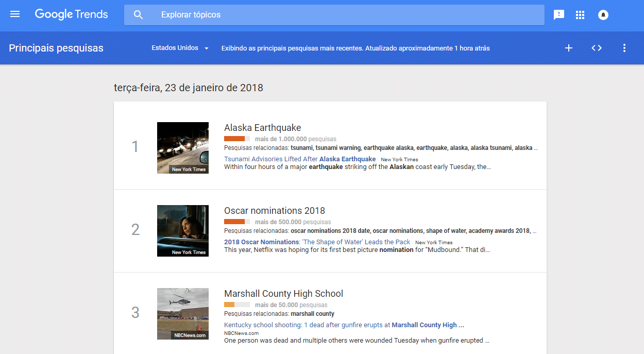644x354 pixels.
Task: Open the Google apps grid
Action: point(580,15)
